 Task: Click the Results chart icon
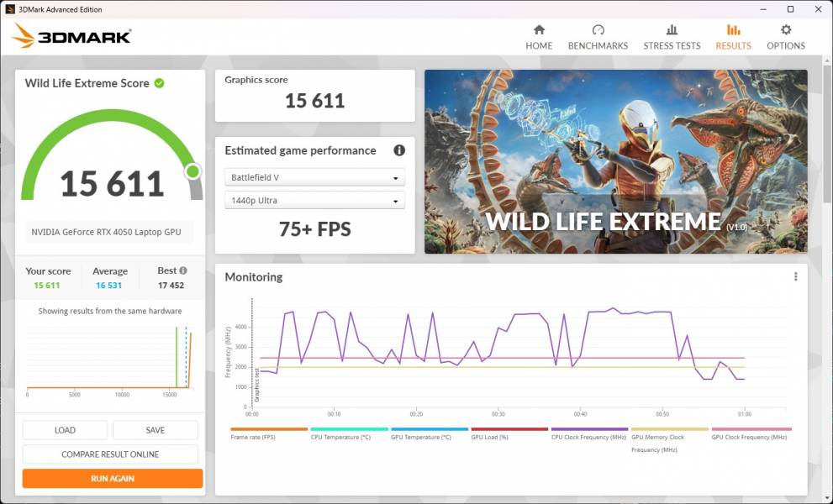click(733, 30)
